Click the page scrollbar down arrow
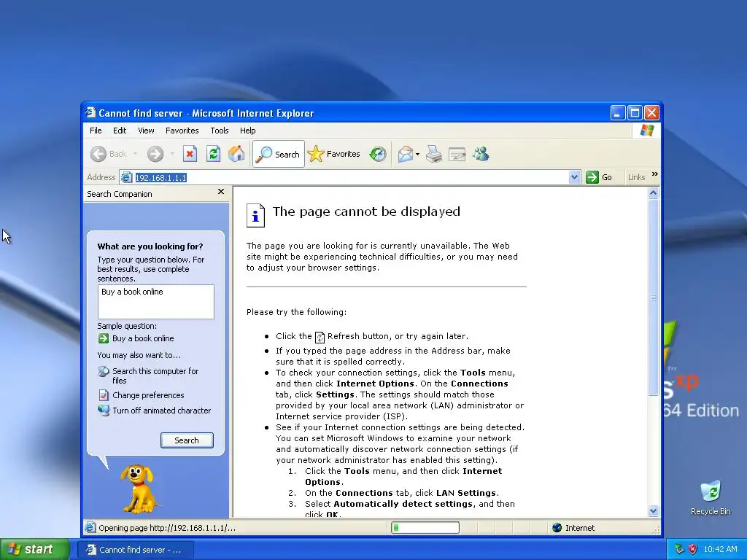The image size is (747, 560). (653, 511)
